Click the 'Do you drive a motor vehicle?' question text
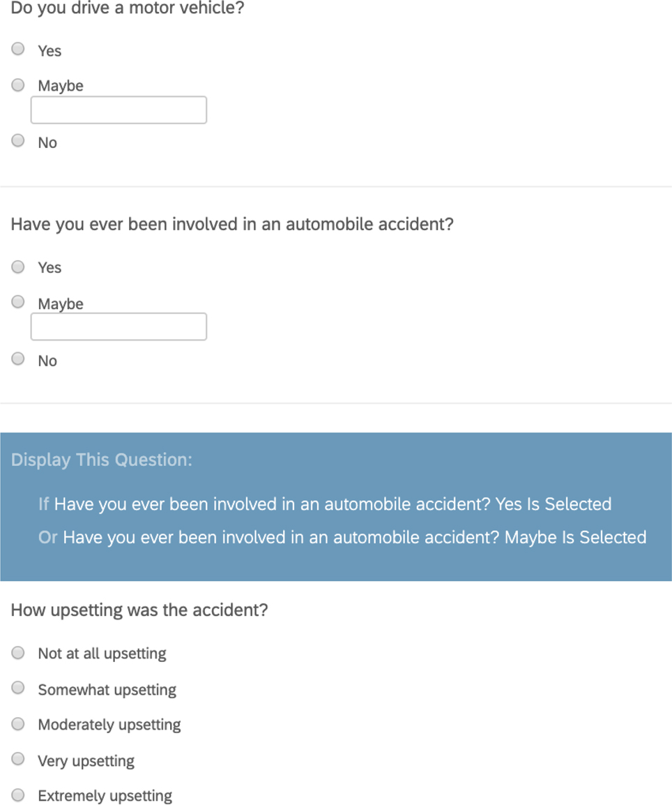672x805 pixels. click(x=128, y=10)
